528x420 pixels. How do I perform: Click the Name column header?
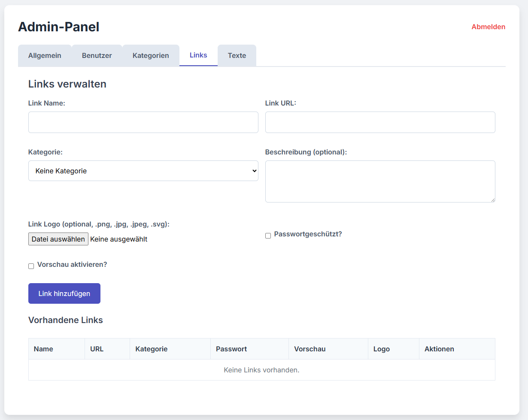pyautogui.click(x=43, y=349)
